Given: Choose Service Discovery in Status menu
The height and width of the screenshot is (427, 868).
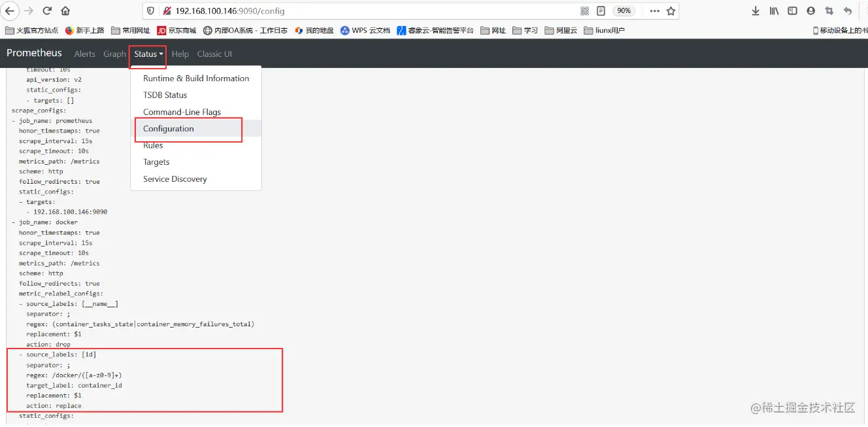Looking at the screenshot, I should coord(196,179).
